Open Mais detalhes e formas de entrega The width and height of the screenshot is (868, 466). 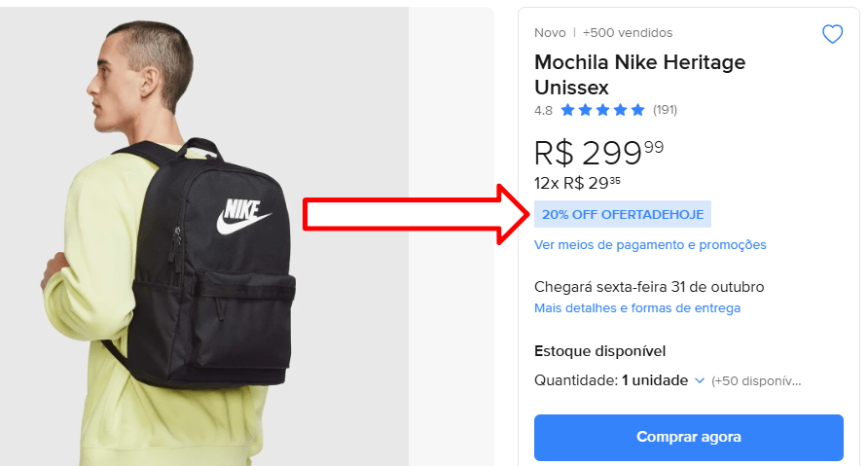click(637, 308)
